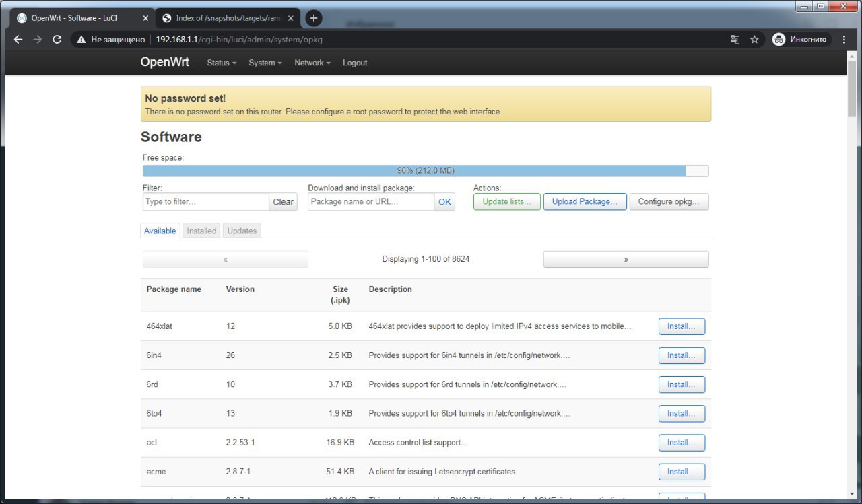Image resolution: width=862 pixels, height=504 pixels.
Task: Click the Package name or URL field
Action: click(371, 202)
